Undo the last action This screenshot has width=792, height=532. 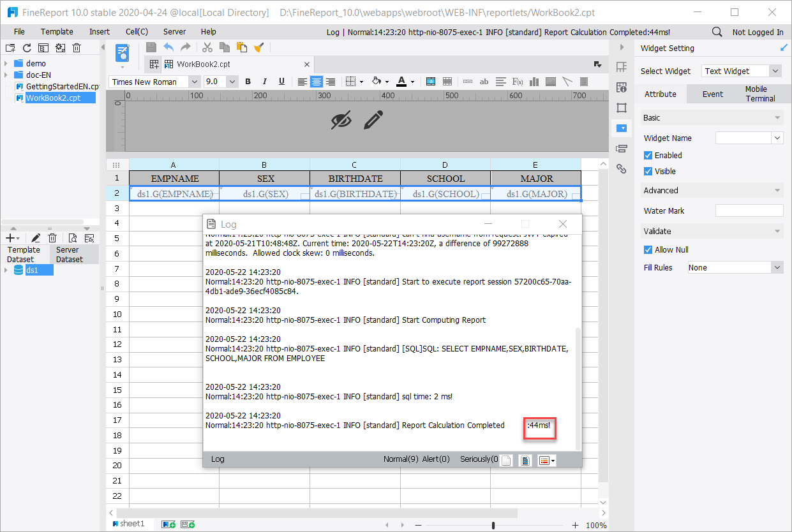tap(168, 47)
